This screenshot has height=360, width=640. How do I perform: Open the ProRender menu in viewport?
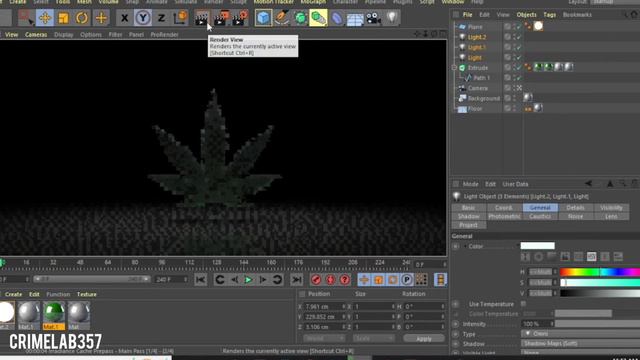(x=164, y=35)
